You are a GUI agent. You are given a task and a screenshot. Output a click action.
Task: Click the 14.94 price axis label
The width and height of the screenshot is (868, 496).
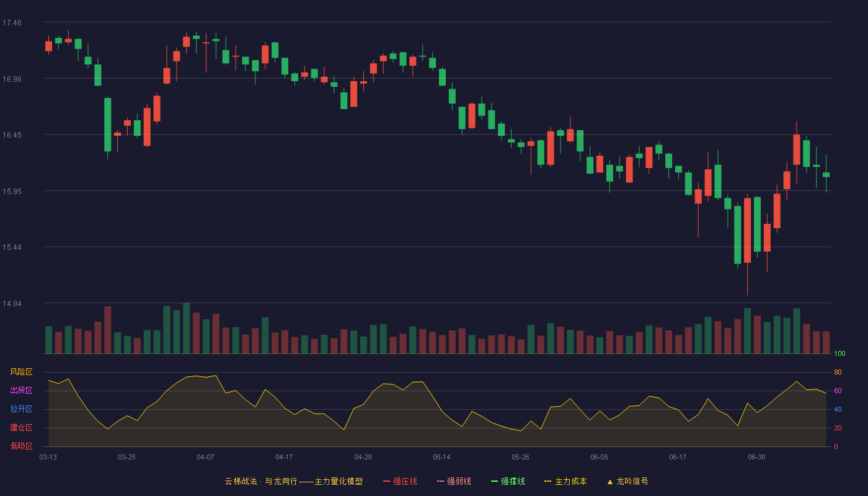click(x=12, y=304)
